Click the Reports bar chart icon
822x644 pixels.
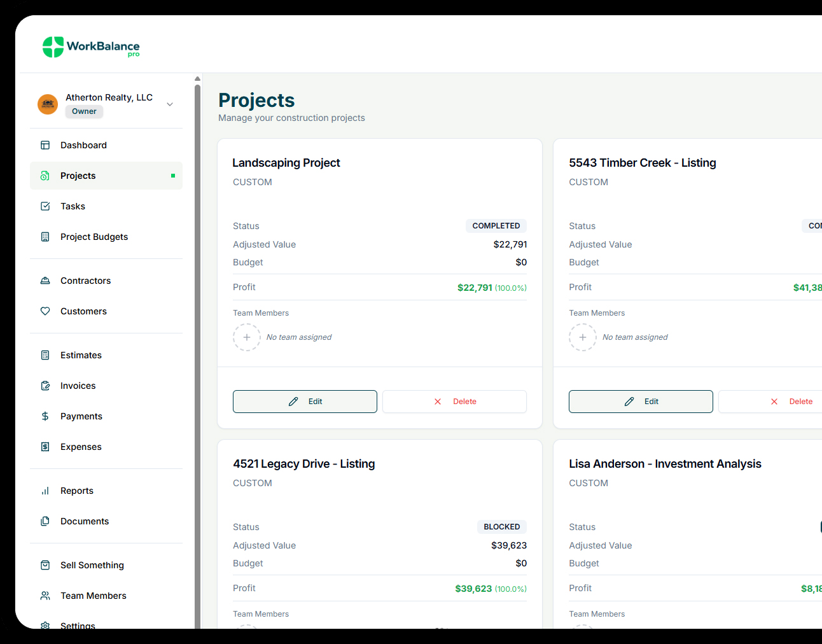pos(45,491)
